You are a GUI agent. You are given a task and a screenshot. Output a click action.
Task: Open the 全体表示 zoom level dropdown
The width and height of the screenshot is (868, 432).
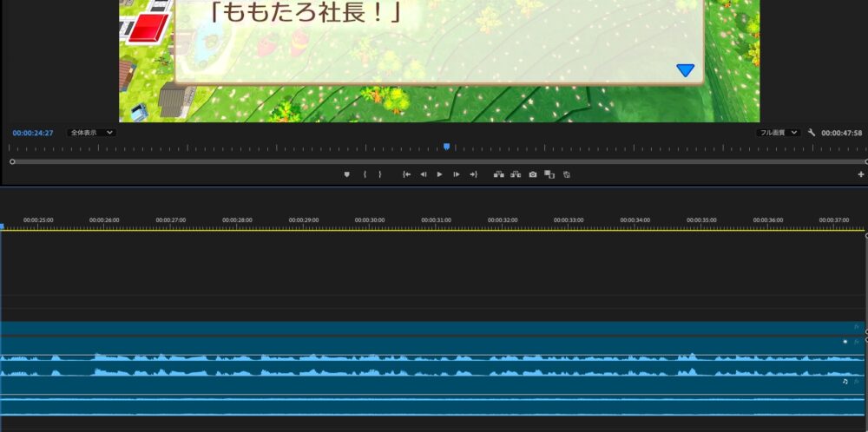92,133
